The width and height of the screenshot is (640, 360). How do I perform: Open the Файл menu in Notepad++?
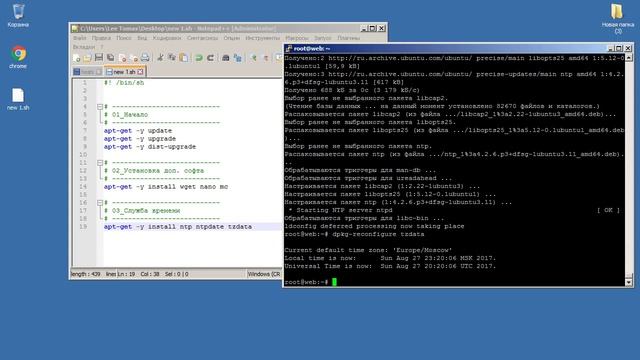point(80,38)
